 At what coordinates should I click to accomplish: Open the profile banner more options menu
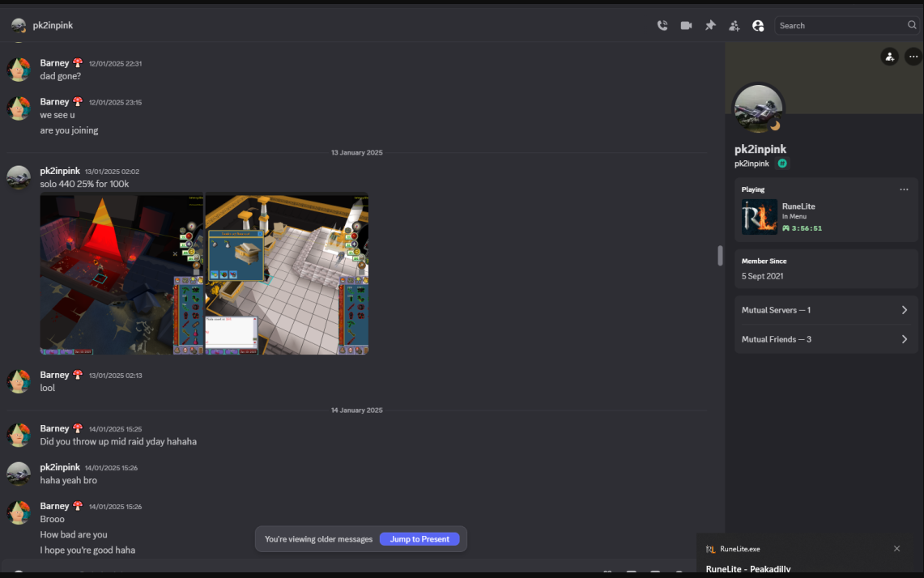coord(913,57)
